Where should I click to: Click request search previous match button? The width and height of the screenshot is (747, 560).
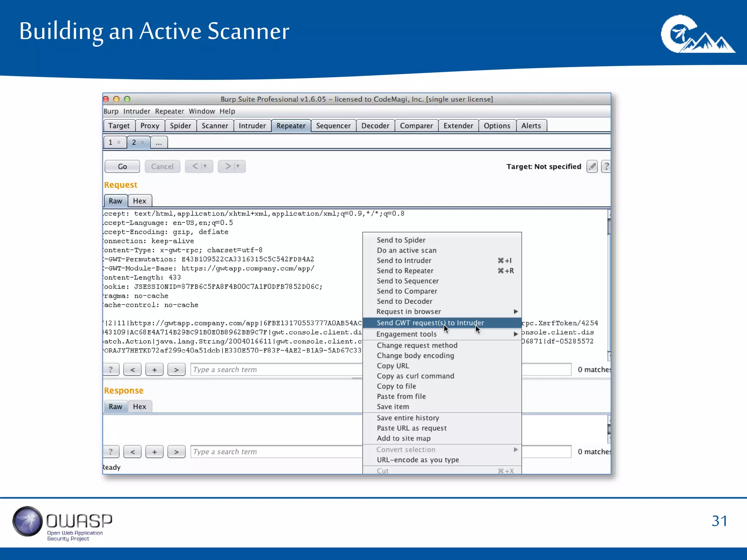pos(133,370)
